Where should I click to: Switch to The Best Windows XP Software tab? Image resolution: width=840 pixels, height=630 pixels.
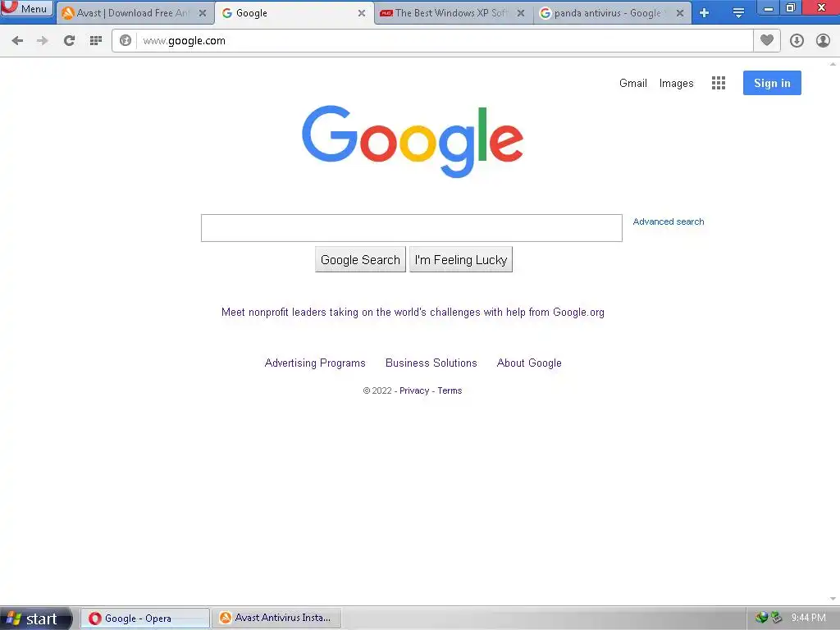[x=453, y=13]
